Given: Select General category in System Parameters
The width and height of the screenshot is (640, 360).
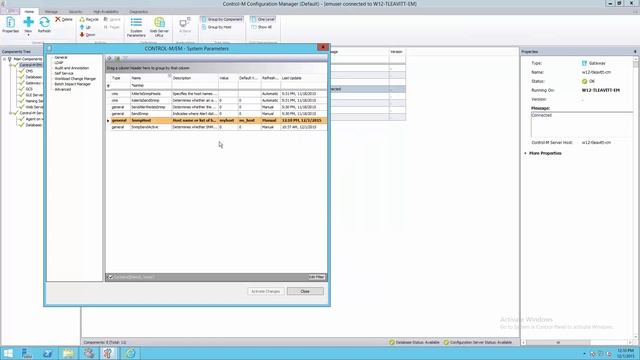Looking at the screenshot, I should tap(61, 58).
